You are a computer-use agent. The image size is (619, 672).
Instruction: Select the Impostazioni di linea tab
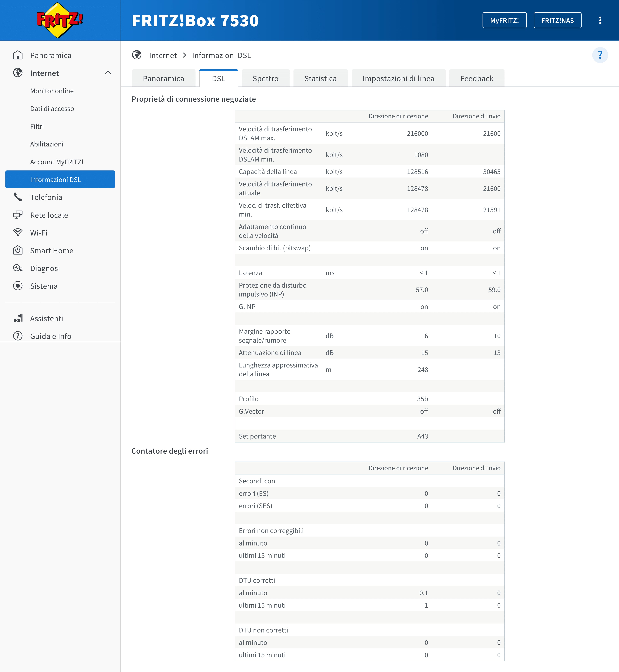[x=398, y=79]
